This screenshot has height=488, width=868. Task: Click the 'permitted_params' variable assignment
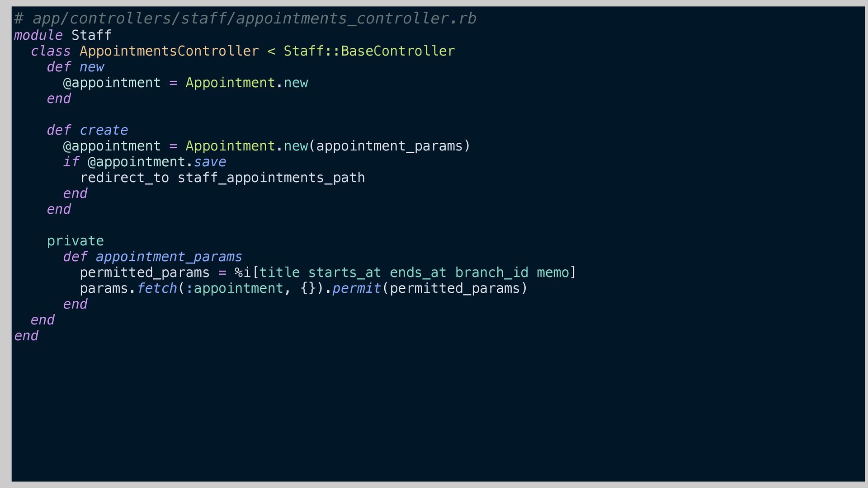[x=145, y=272]
